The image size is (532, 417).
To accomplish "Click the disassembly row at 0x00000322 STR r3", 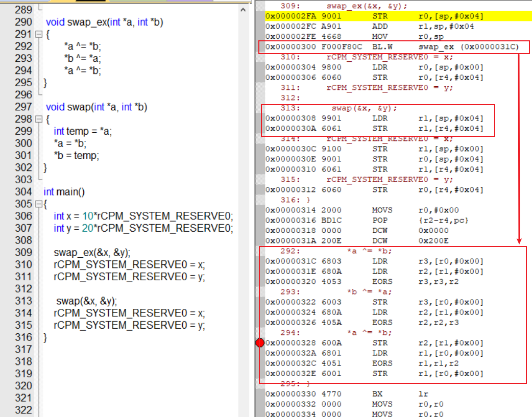I will coord(398,302).
